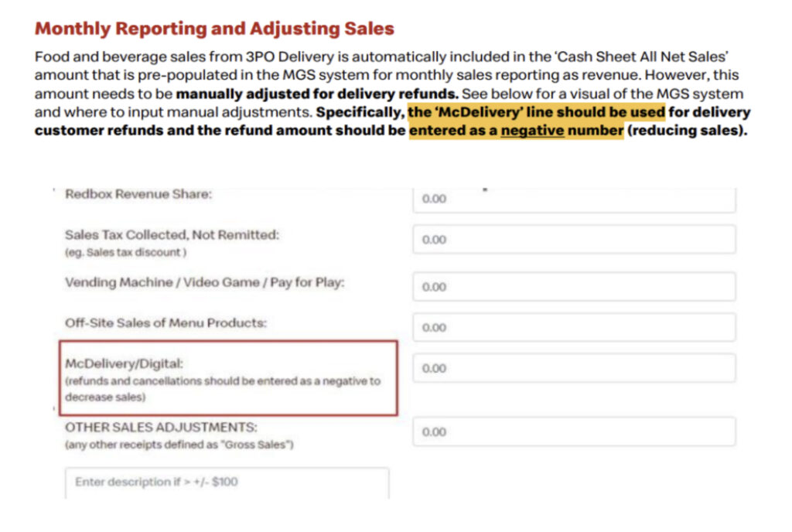This screenshot has width=792, height=532.
Task: Select the Vending Machine amount input
Action: [x=574, y=287]
